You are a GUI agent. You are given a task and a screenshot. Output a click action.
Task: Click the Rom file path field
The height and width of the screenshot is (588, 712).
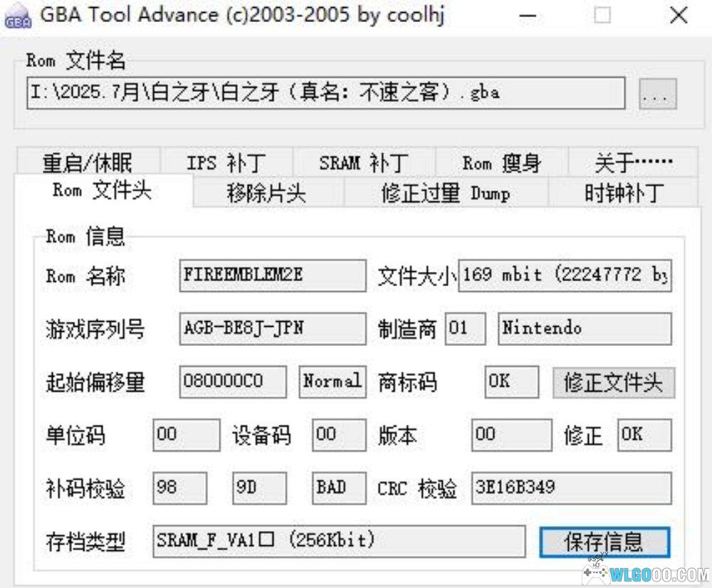tap(325, 93)
